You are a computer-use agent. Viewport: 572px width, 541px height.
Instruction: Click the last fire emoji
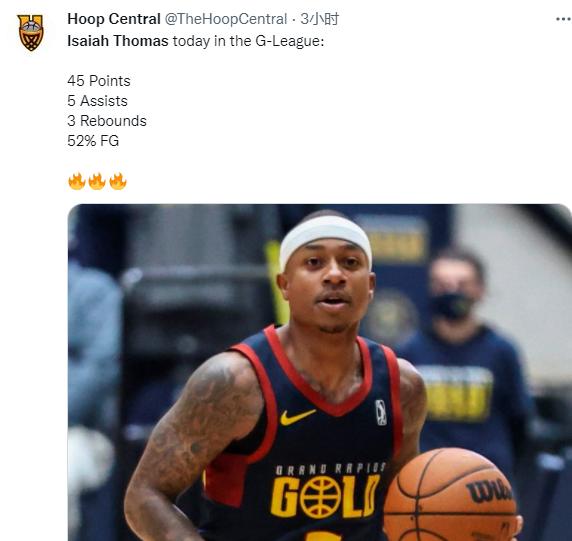[117, 181]
